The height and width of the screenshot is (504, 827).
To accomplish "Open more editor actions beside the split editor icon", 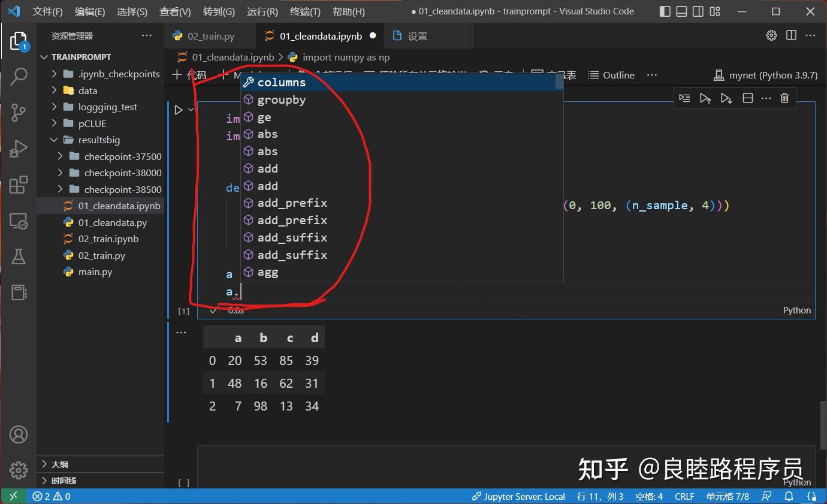I will click(x=811, y=35).
